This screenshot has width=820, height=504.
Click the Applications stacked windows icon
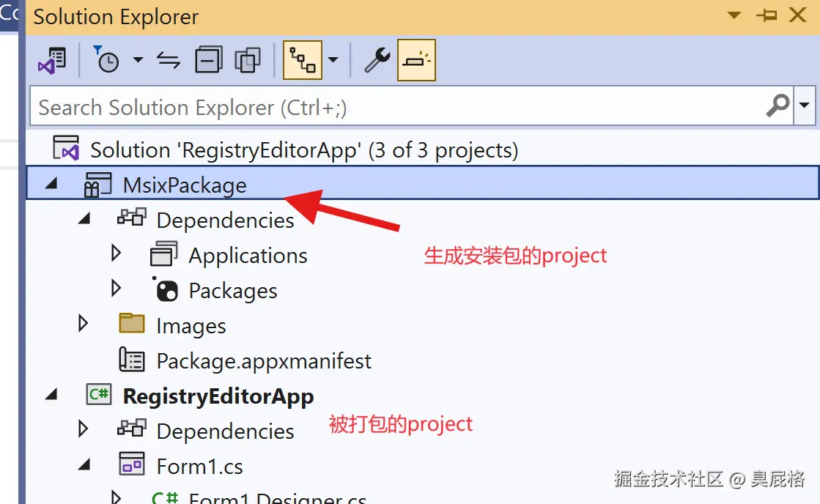tap(164, 253)
